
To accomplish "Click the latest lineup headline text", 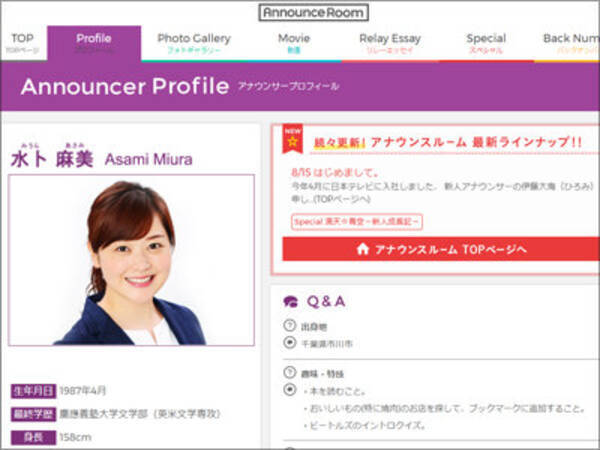I will 447,143.
